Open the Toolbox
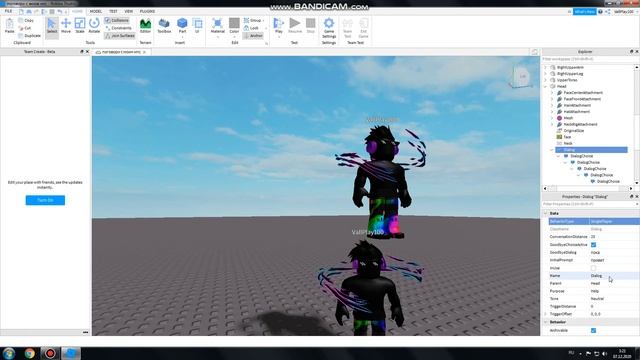The image size is (640, 360). click(x=164, y=26)
